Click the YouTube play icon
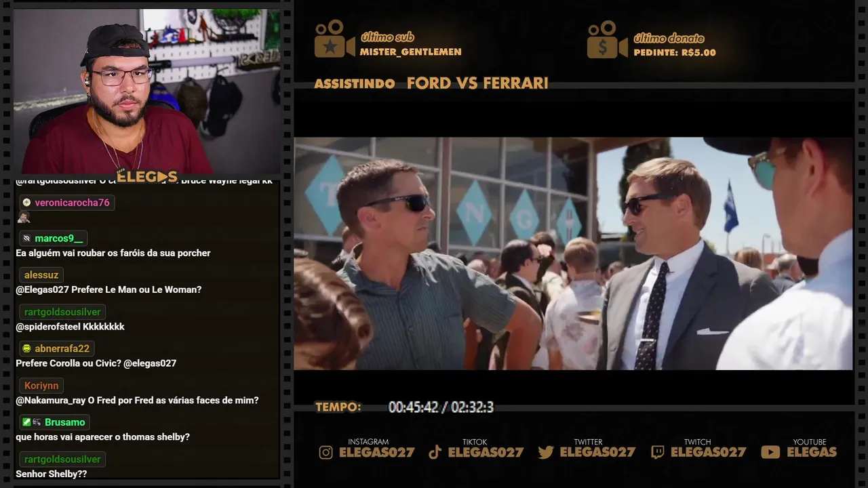Screen dimensions: 868x488 point(770,452)
